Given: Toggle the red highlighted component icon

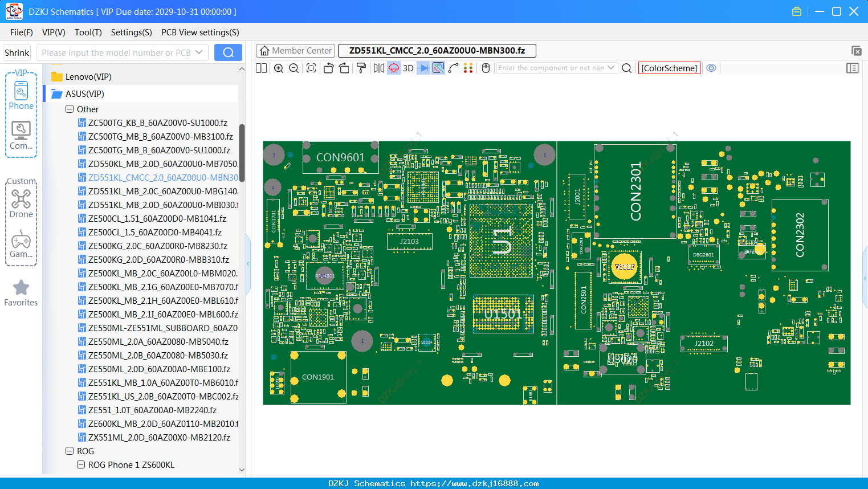Looking at the screenshot, I should [x=394, y=68].
